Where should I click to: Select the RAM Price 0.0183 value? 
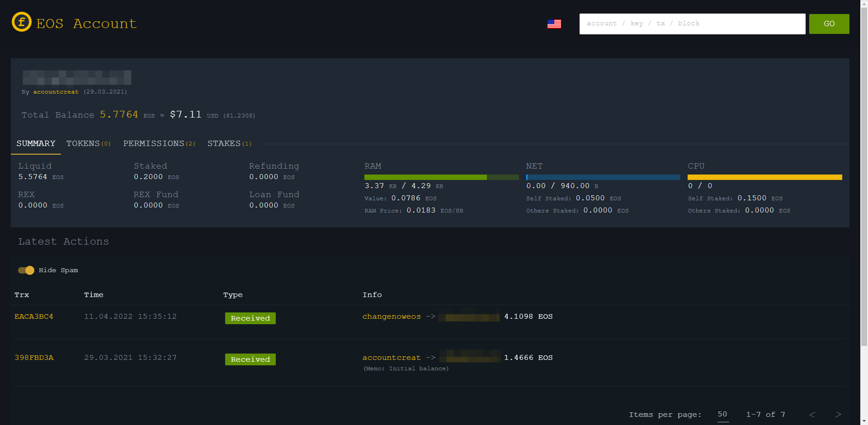(421, 210)
